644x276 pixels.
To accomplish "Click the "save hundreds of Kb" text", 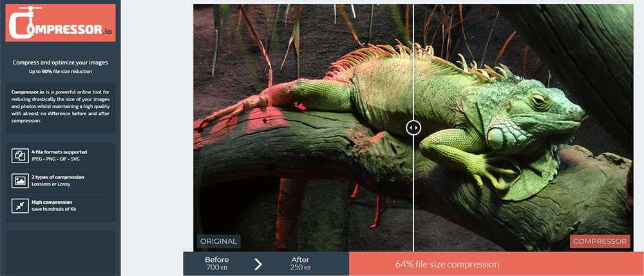I will (x=54, y=209).
